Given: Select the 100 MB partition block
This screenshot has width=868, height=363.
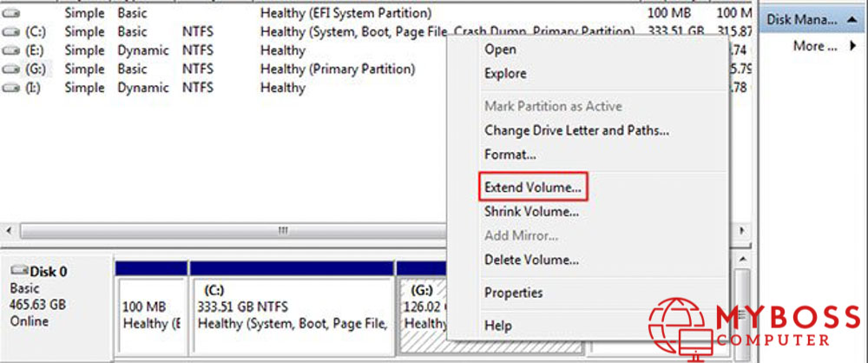Looking at the screenshot, I should tap(151, 314).
